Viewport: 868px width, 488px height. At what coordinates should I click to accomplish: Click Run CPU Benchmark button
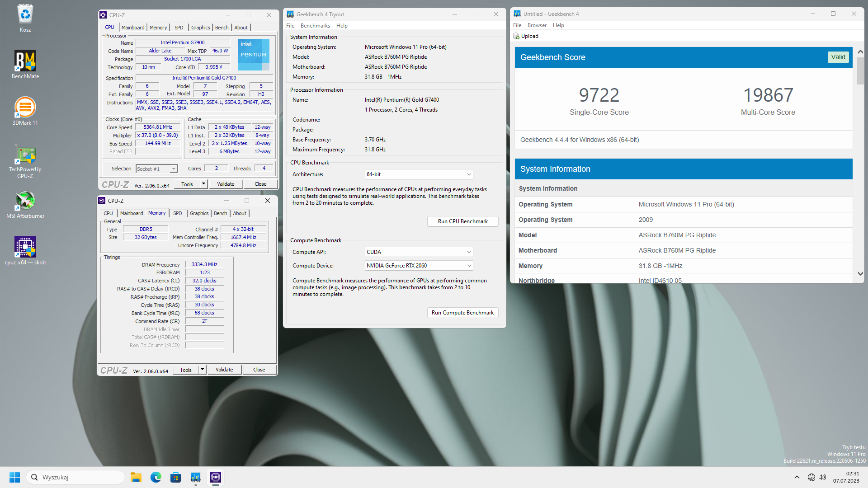[x=463, y=221]
